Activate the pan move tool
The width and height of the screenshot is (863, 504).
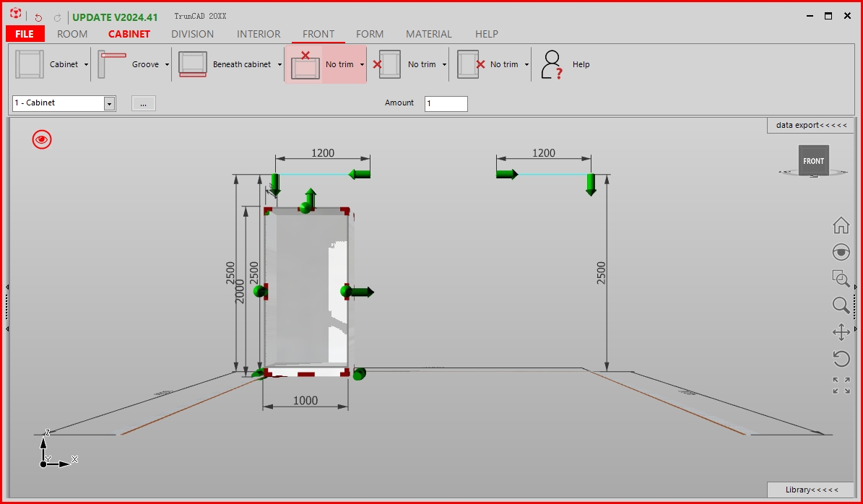(841, 331)
